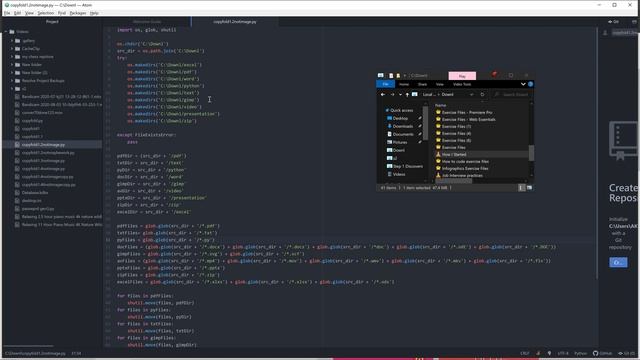Click the desktop.ini file icon
Screen dimensions: 640x360
(x=17, y=201)
